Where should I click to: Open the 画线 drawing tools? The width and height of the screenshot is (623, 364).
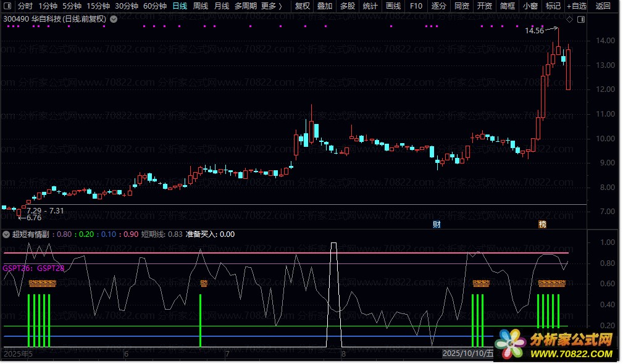(x=393, y=6)
